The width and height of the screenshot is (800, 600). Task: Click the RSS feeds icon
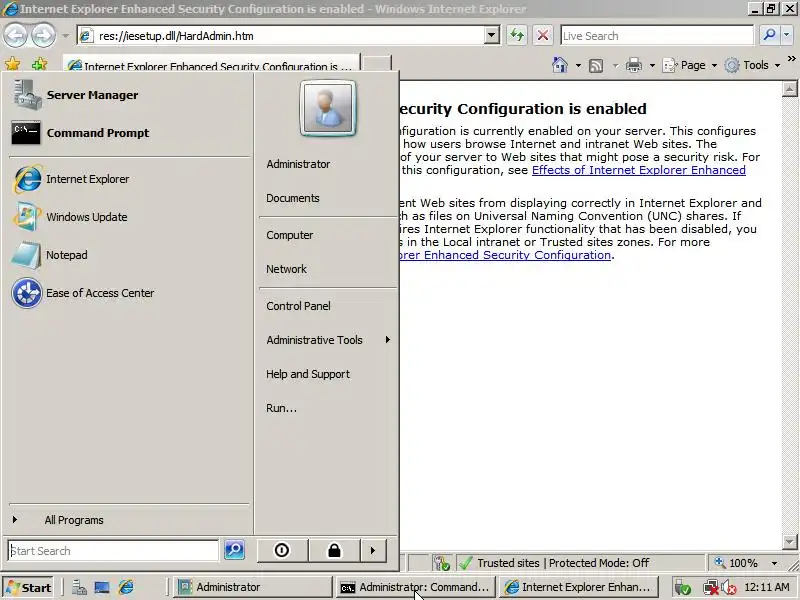(x=596, y=65)
